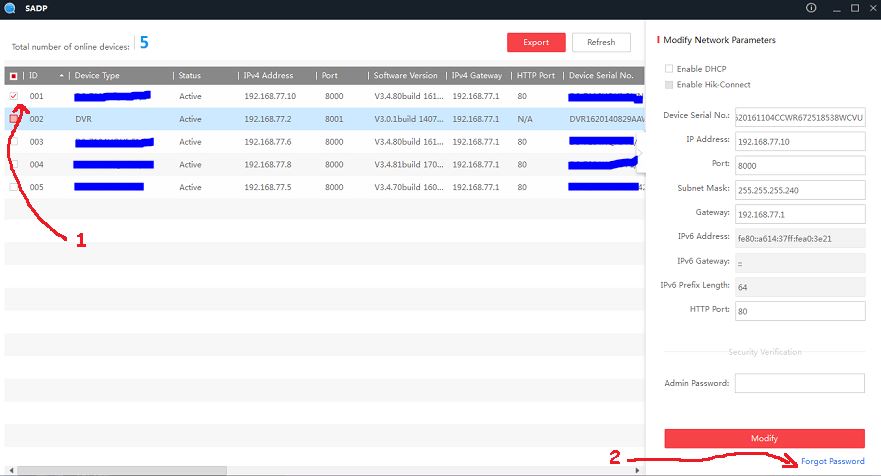This screenshot has height=476, width=881.
Task: Click the red Export button
Action: pyautogui.click(x=536, y=42)
